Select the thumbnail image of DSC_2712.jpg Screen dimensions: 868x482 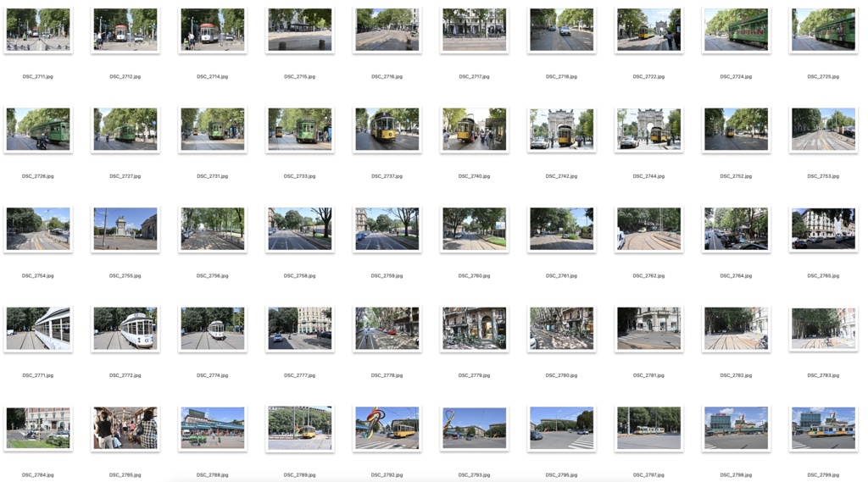pos(125,30)
